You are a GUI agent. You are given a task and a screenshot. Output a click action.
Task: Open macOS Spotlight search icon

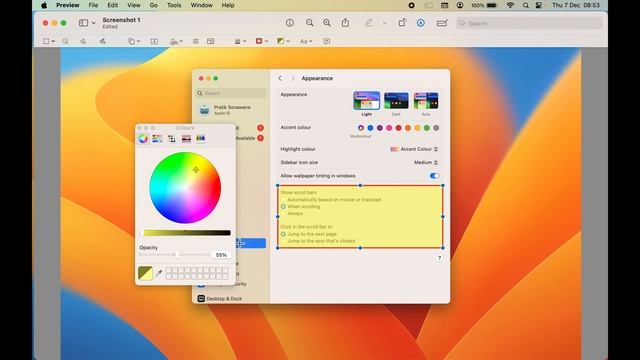click(x=526, y=5)
